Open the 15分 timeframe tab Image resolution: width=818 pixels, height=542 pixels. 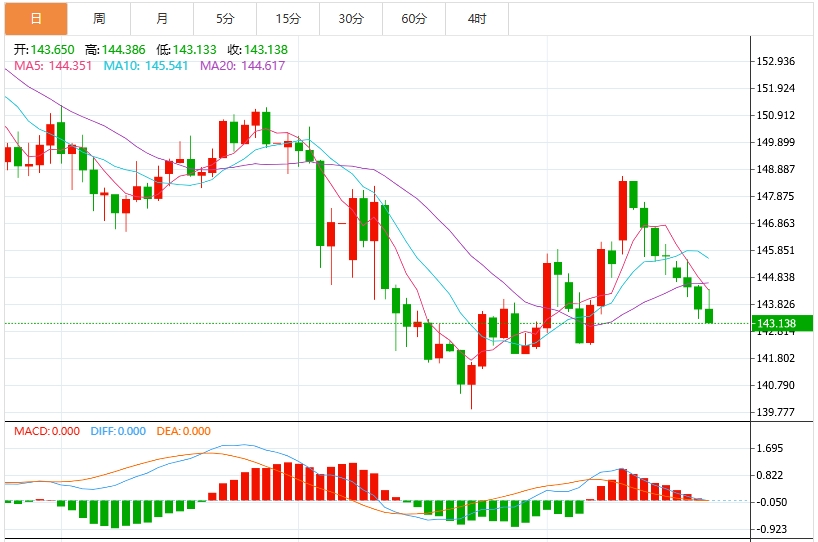tap(288, 19)
